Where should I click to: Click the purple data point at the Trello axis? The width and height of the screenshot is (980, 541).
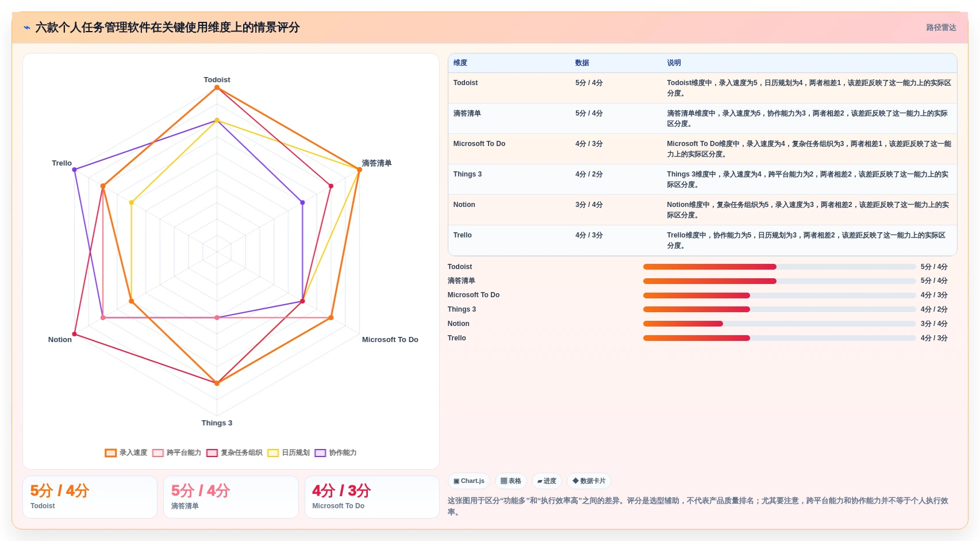tap(74, 170)
